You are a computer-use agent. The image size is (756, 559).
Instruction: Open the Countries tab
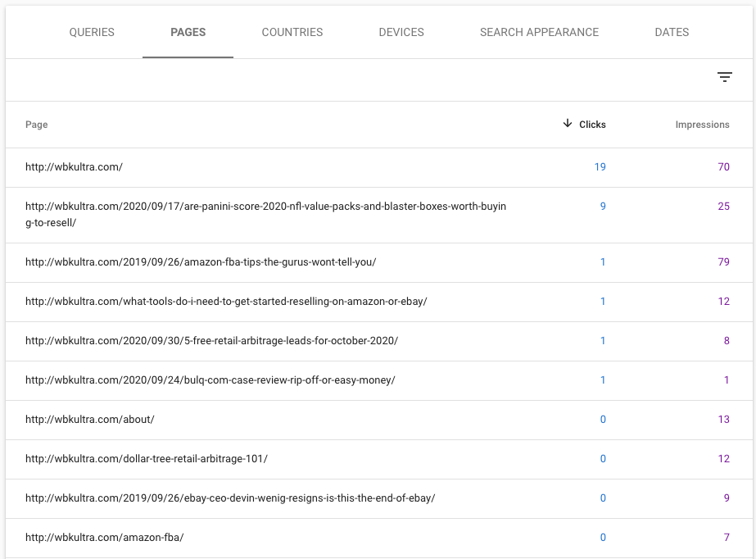[292, 32]
